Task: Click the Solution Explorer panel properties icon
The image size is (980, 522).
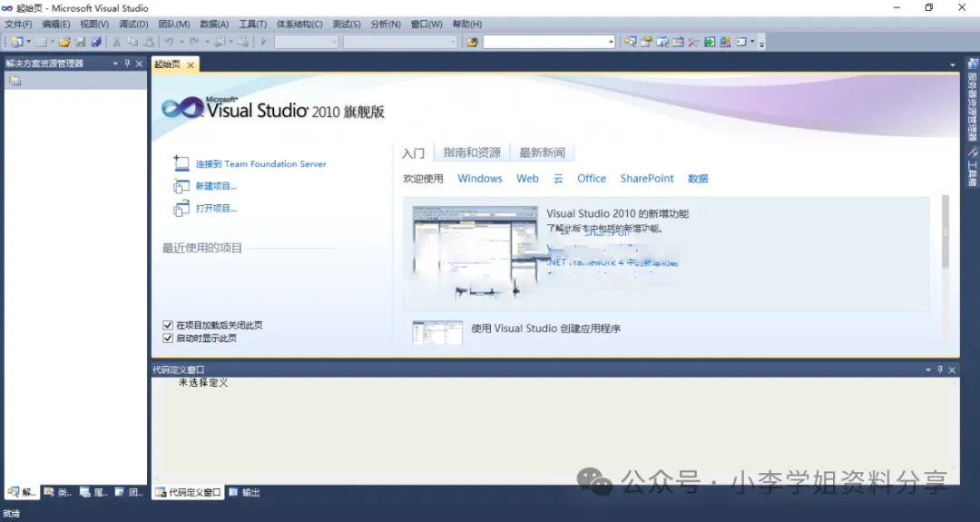Action: (x=15, y=81)
